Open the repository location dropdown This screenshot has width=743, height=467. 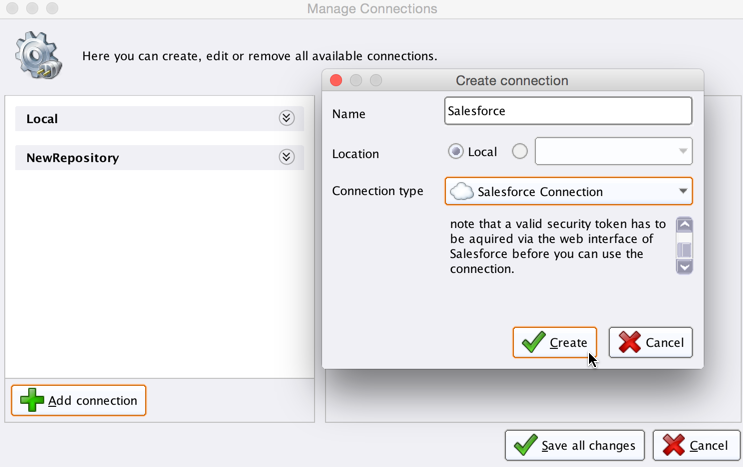[683, 152]
